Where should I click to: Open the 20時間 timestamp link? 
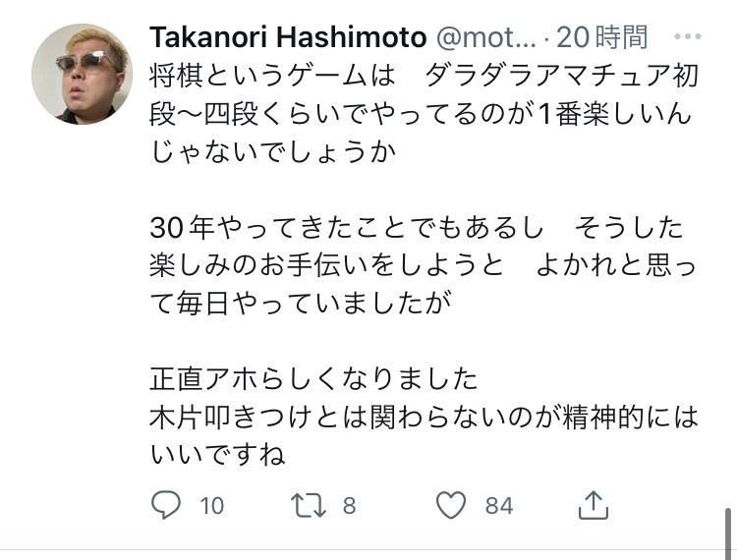point(601,37)
